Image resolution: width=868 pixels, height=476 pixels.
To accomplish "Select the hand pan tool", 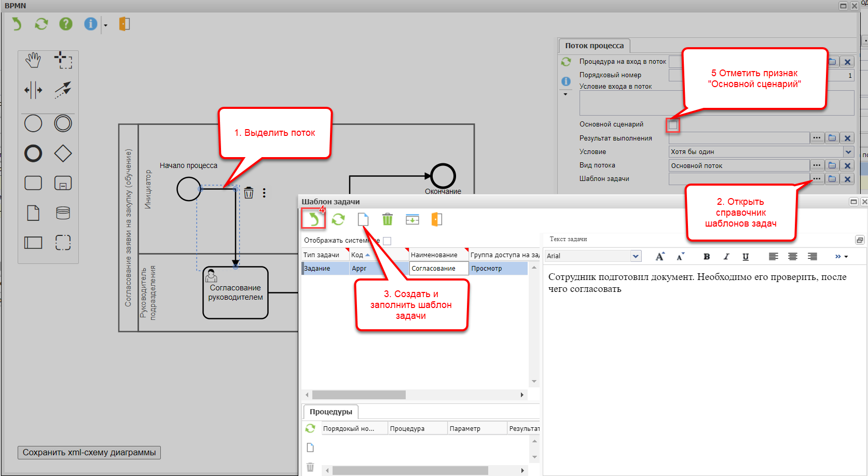I will click(x=33, y=60).
